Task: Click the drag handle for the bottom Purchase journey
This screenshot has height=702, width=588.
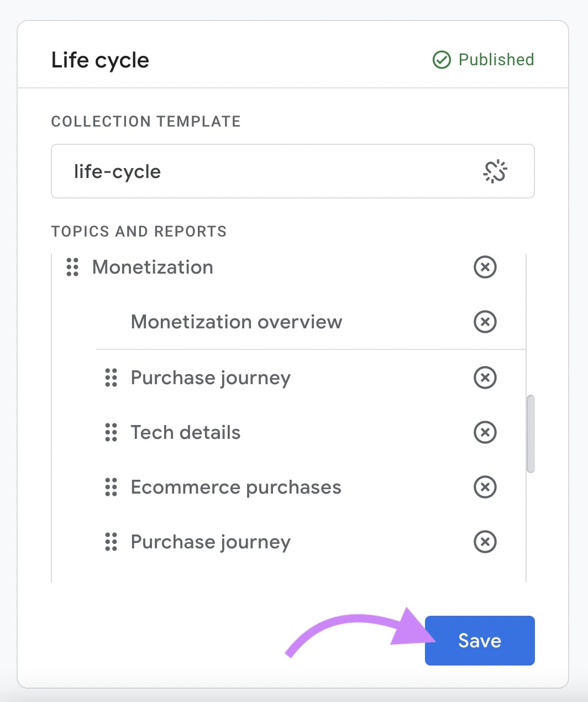Action: point(111,542)
